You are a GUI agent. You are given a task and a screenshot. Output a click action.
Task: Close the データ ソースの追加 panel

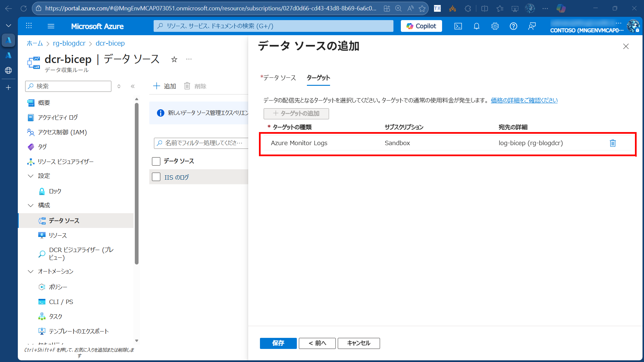pyautogui.click(x=626, y=47)
